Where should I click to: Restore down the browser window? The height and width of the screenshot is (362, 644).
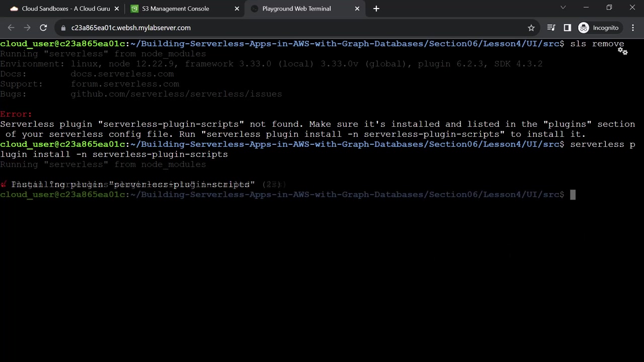609,8
